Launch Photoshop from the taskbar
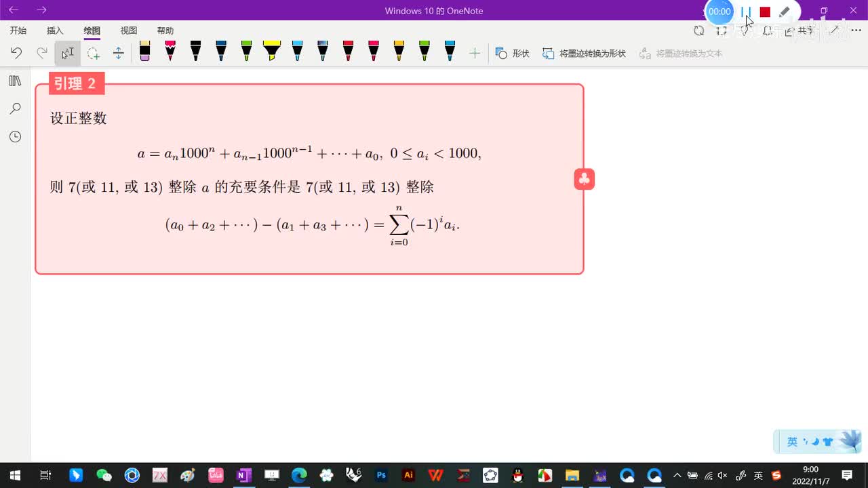Viewport: 868px width, 488px height. coord(381,475)
